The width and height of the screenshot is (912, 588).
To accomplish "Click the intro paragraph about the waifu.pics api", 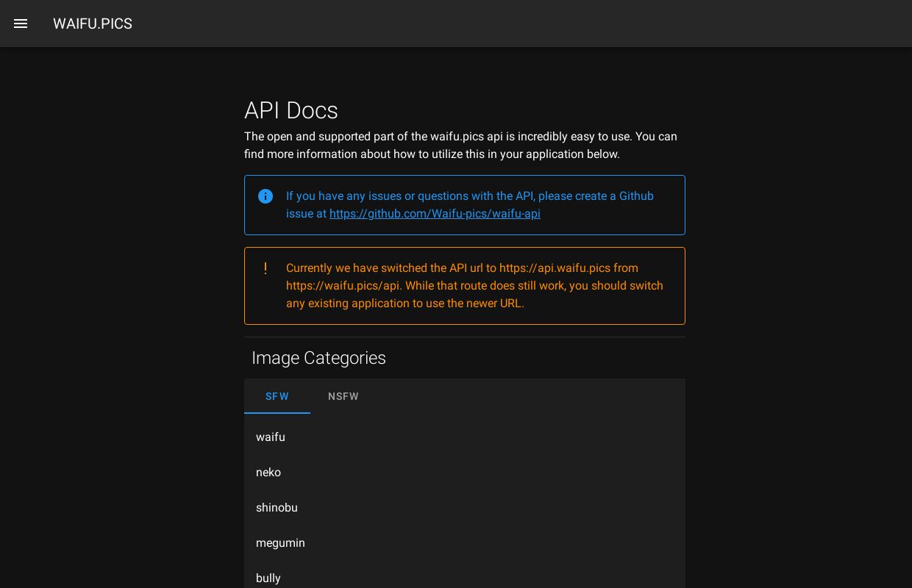I will [461, 146].
